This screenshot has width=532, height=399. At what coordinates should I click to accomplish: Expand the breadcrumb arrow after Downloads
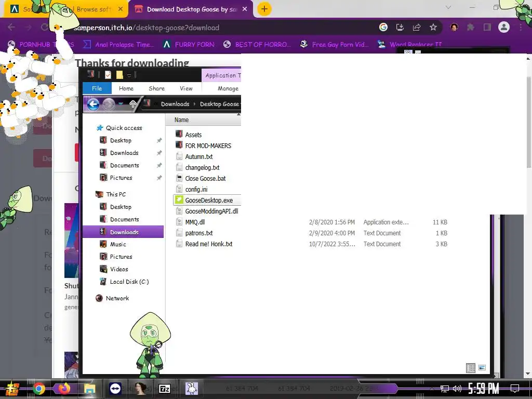[x=194, y=104]
